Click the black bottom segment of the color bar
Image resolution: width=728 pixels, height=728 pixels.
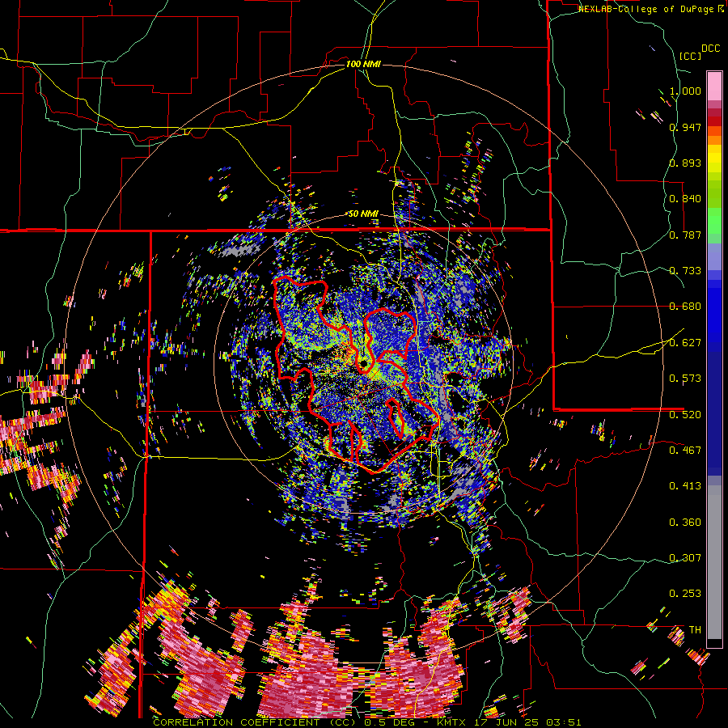point(714,643)
